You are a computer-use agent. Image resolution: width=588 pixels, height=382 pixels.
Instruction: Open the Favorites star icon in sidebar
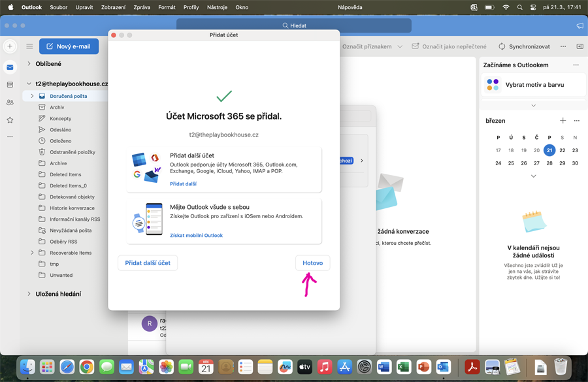[x=10, y=120]
